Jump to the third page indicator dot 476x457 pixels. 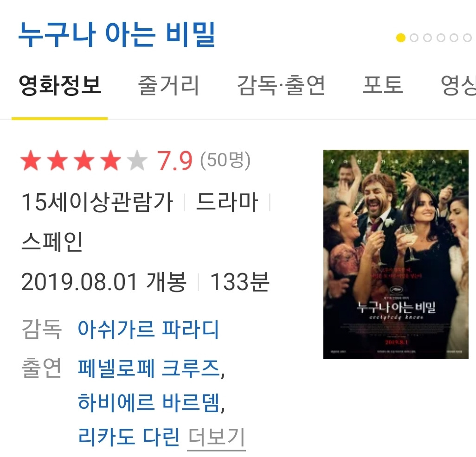[427, 38]
